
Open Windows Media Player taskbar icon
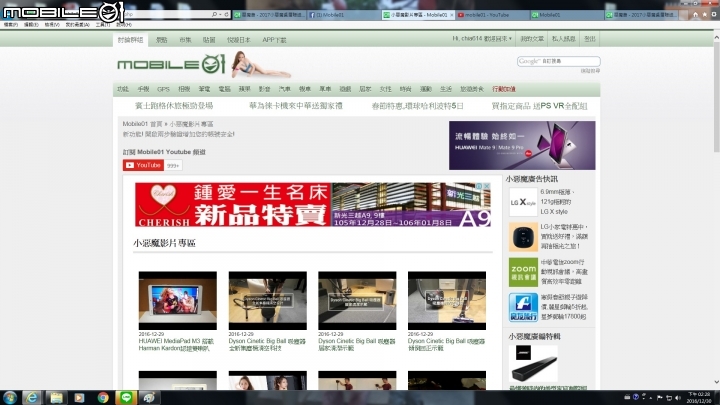tap(79, 398)
